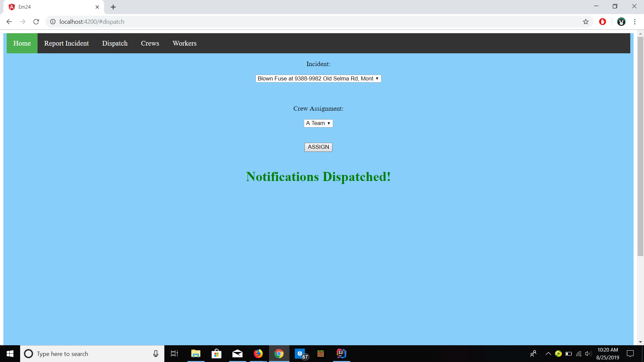The height and width of the screenshot is (362, 644).
Task: Open the Chrome three-dot menu
Action: click(635, 22)
